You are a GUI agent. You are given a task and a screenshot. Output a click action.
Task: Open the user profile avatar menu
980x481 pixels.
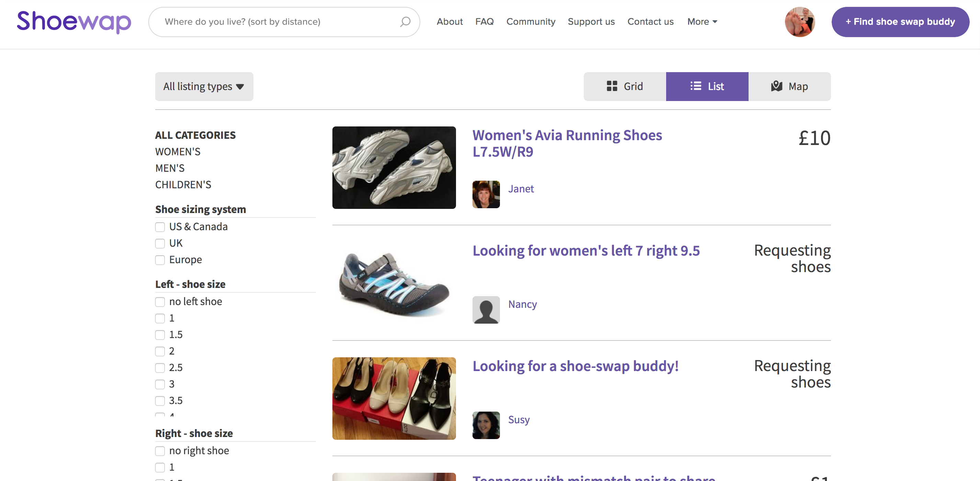click(x=800, y=22)
